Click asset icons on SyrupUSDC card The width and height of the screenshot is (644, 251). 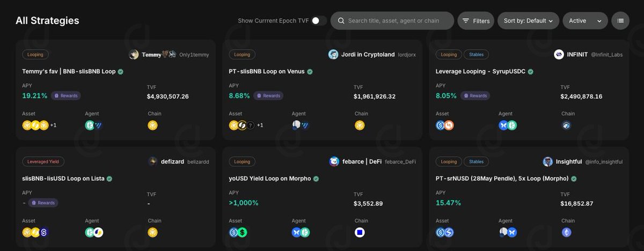[x=445, y=125]
